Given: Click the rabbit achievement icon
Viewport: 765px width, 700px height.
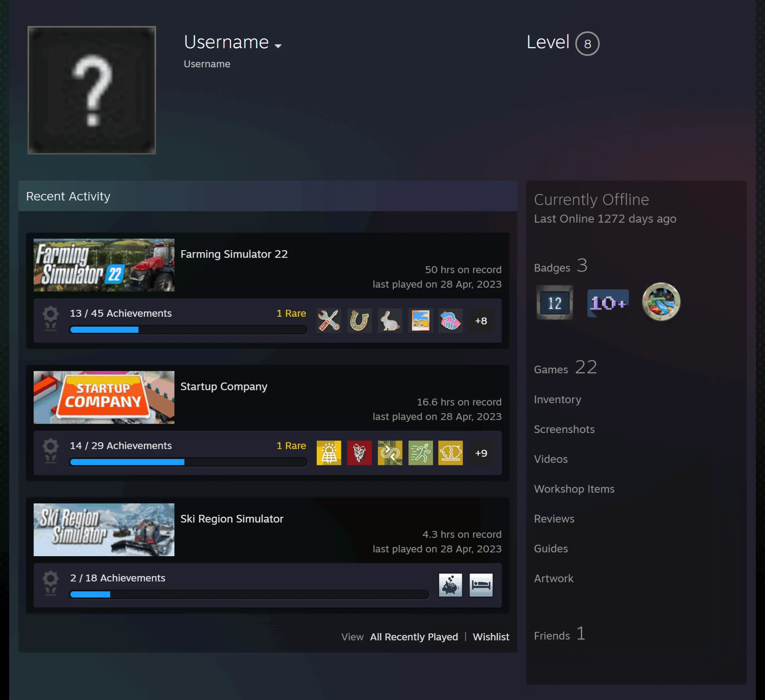Looking at the screenshot, I should 390,321.
